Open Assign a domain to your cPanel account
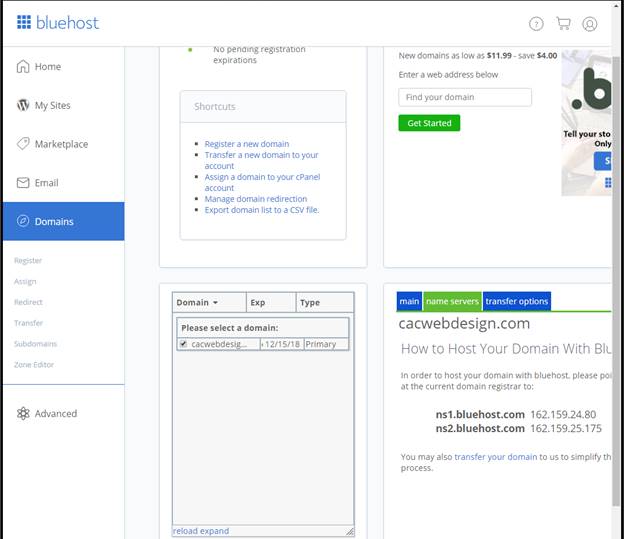 (262, 182)
